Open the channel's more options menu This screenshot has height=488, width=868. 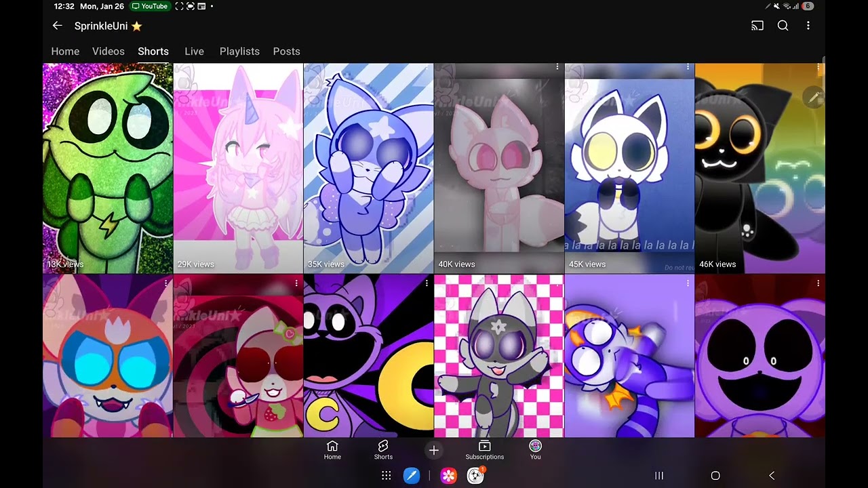tap(808, 26)
